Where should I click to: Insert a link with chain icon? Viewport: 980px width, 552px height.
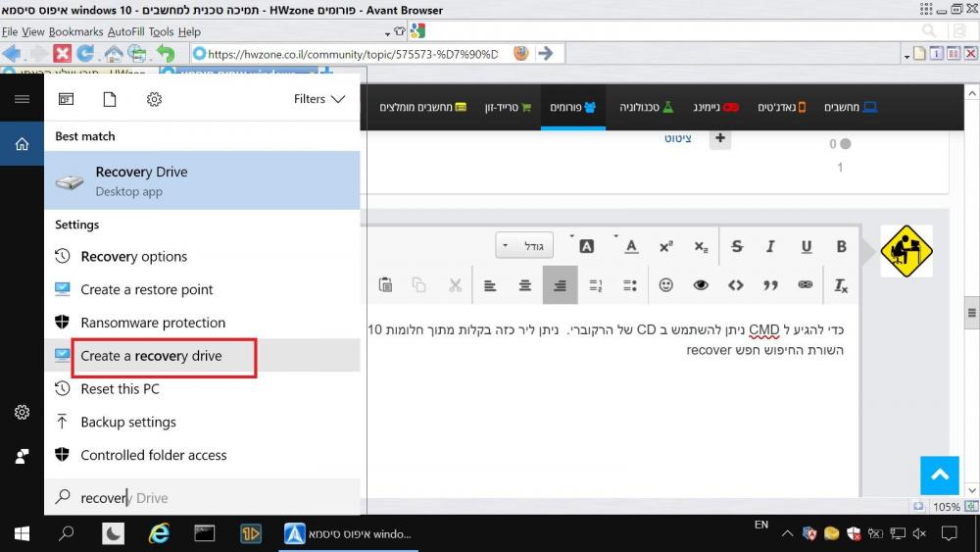(x=806, y=285)
